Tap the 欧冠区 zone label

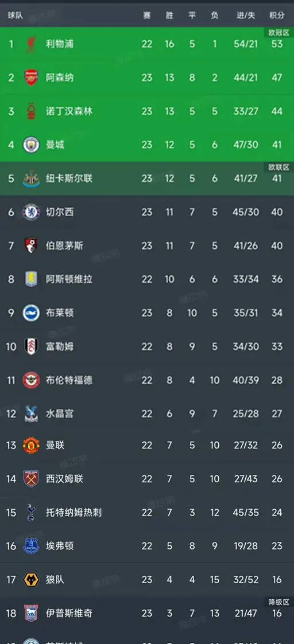279,33
